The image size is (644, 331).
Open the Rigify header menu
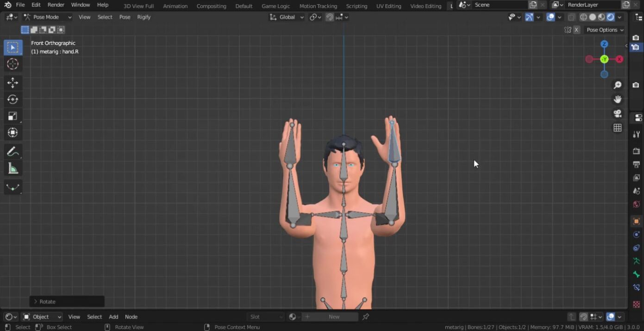144,17
